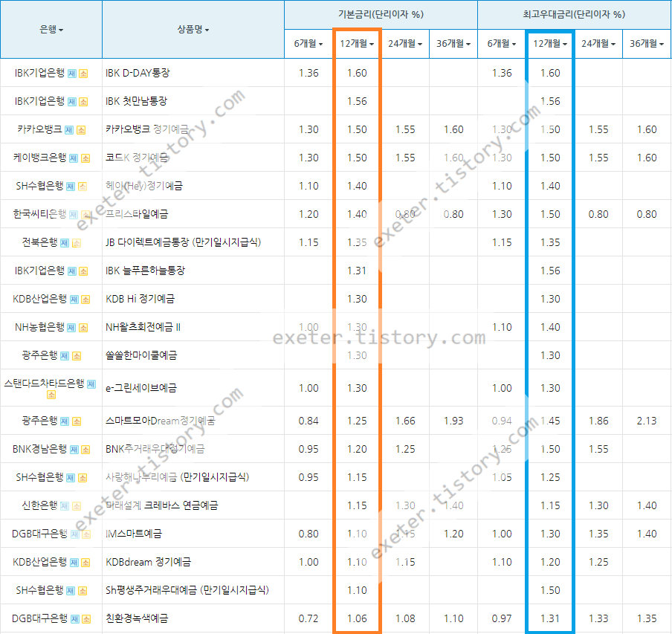The width and height of the screenshot is (672, 634).
Task: Click the blue 재 badge beside BNK경남은행
Action: 74,450
